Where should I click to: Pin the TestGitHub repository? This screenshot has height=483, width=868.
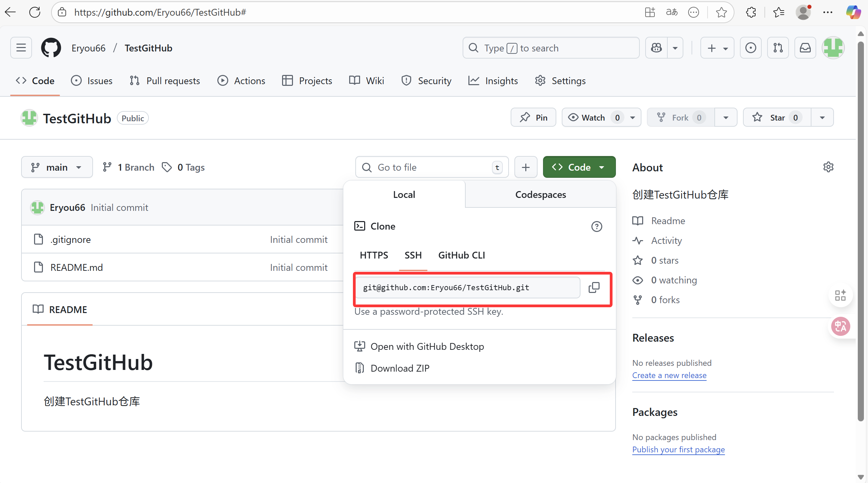[533, 118]
